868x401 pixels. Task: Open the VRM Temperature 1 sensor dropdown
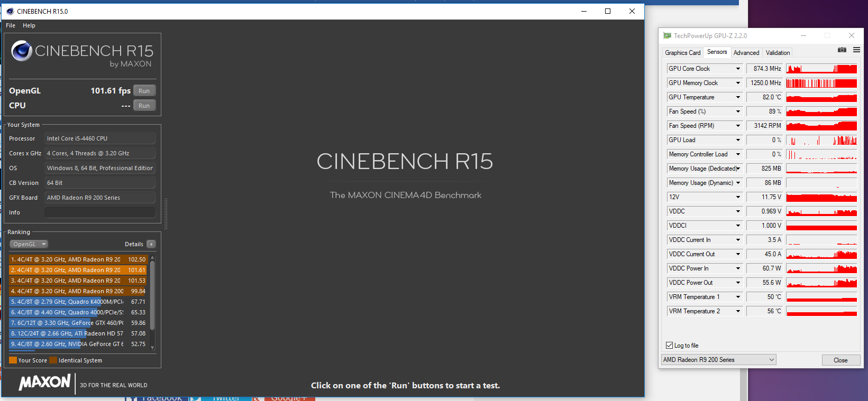738,297
